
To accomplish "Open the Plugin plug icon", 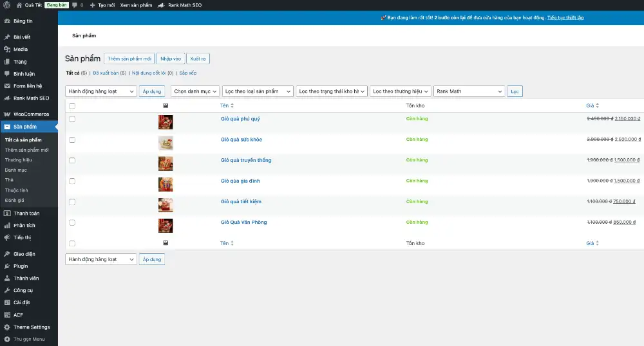I will pos(7,266).
